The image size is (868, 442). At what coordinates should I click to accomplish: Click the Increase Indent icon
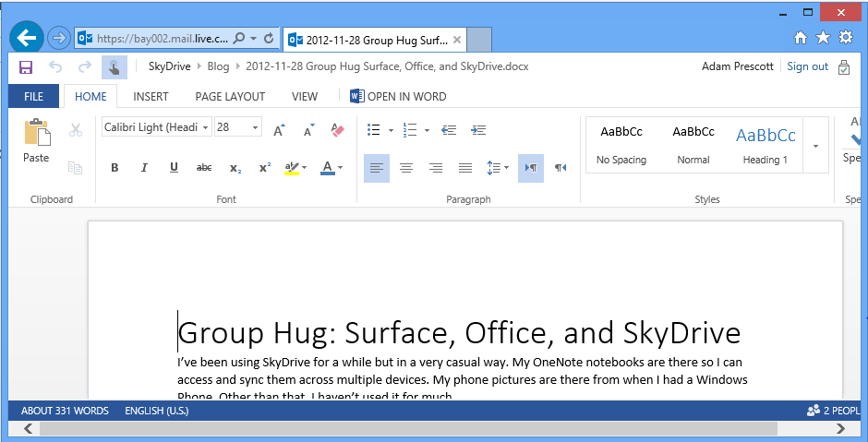click(478, 129)
